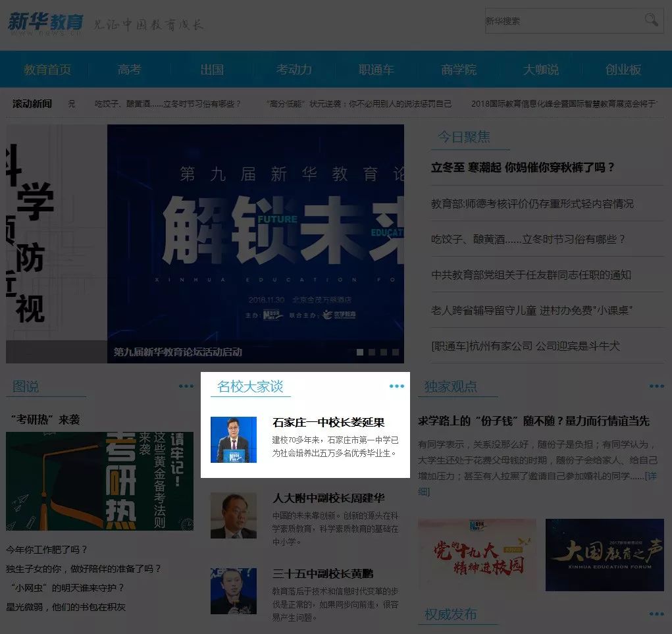Screen dimensions: 672x634
Task: Open scrolling news 吃饺子、酿黄酒 headline
Action: [x=168, y=104]
